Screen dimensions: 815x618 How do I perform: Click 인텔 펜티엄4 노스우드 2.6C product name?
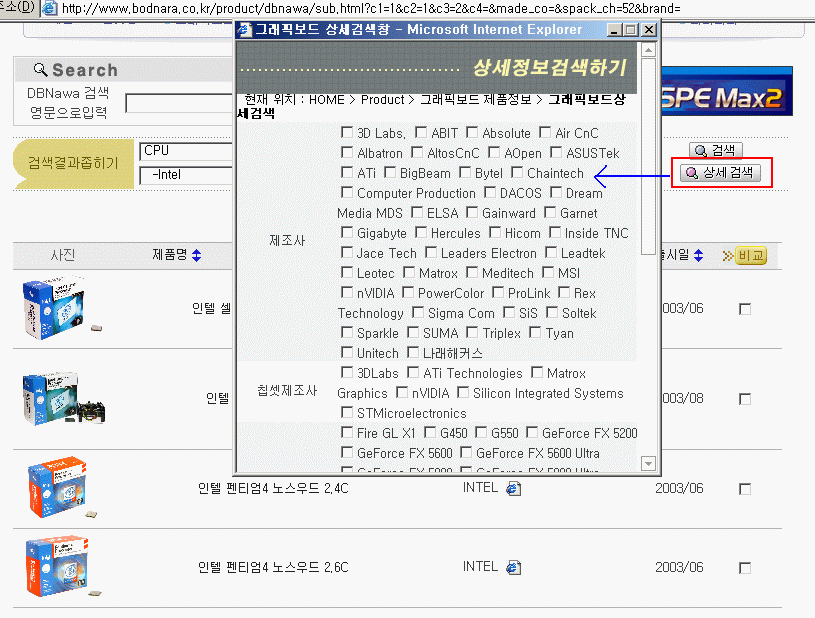coord(273,568)
